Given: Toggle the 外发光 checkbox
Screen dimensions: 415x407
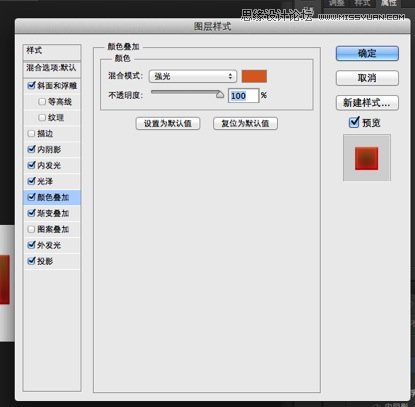Looking at the screenshot, I should click(31, 245).
